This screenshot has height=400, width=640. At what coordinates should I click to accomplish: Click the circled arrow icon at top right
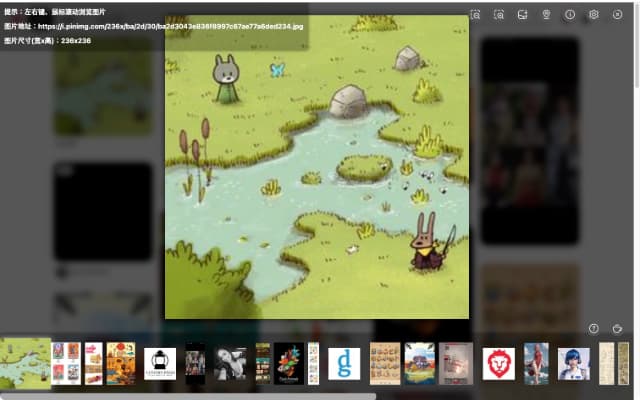(617, 15)
